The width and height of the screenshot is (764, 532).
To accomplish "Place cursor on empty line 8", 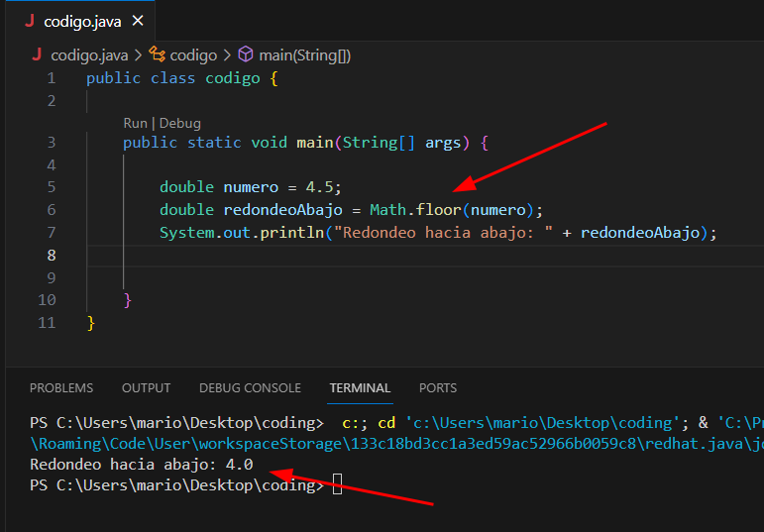I will coord(425,256).
